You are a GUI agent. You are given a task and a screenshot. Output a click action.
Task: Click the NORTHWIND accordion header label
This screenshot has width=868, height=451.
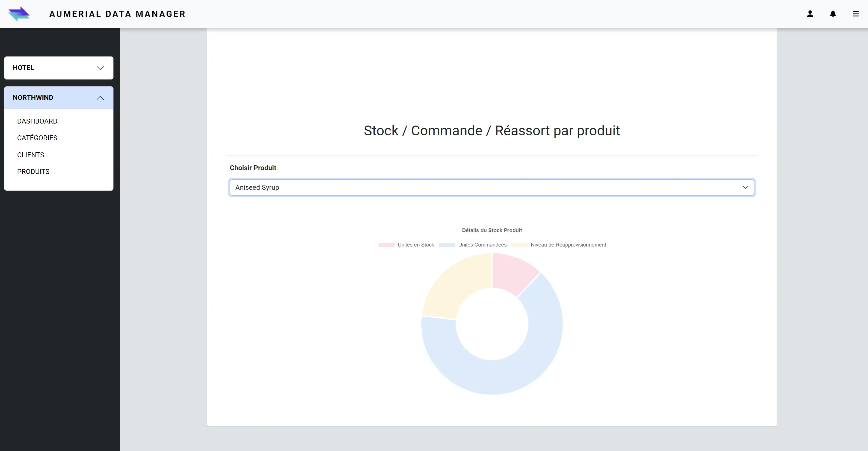click(33, 98)
